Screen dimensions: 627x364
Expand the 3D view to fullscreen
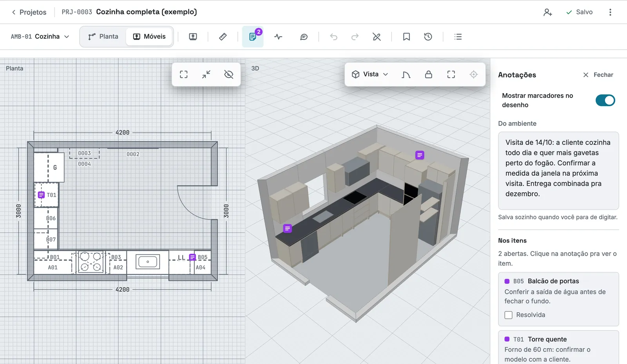(451, 74)
